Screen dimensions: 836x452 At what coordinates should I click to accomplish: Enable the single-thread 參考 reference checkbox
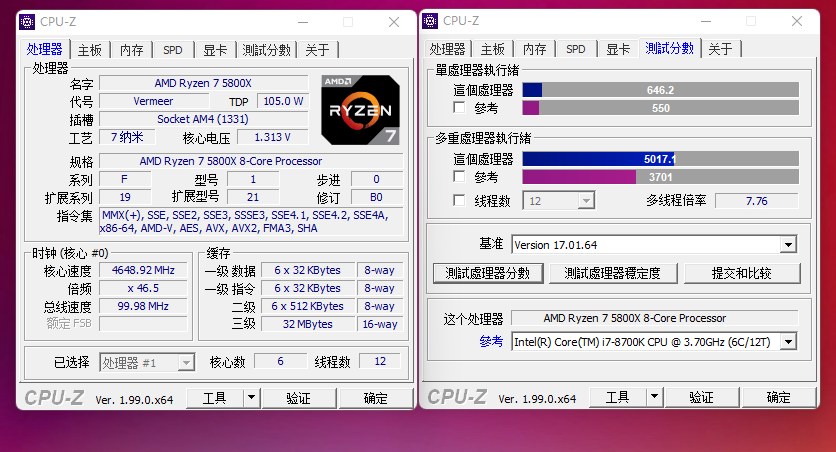459,108
